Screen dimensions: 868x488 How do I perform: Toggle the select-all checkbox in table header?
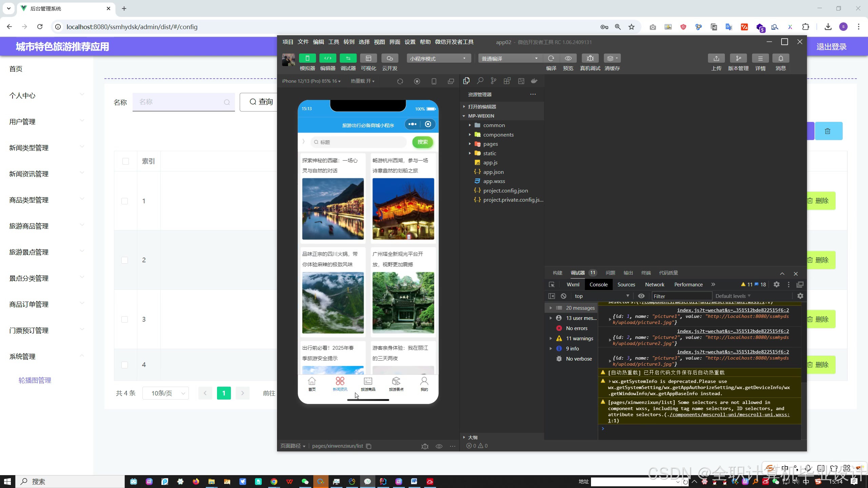(125, 161)
